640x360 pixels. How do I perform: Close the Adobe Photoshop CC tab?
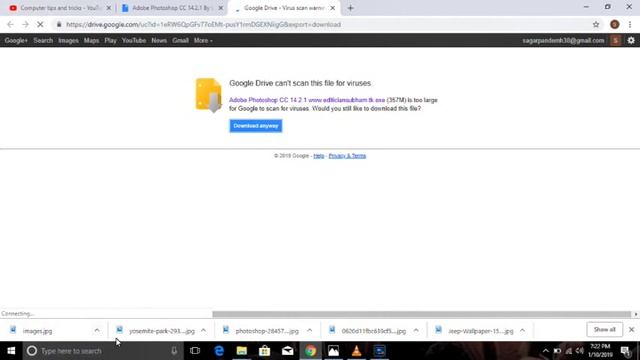pos(220,8)
